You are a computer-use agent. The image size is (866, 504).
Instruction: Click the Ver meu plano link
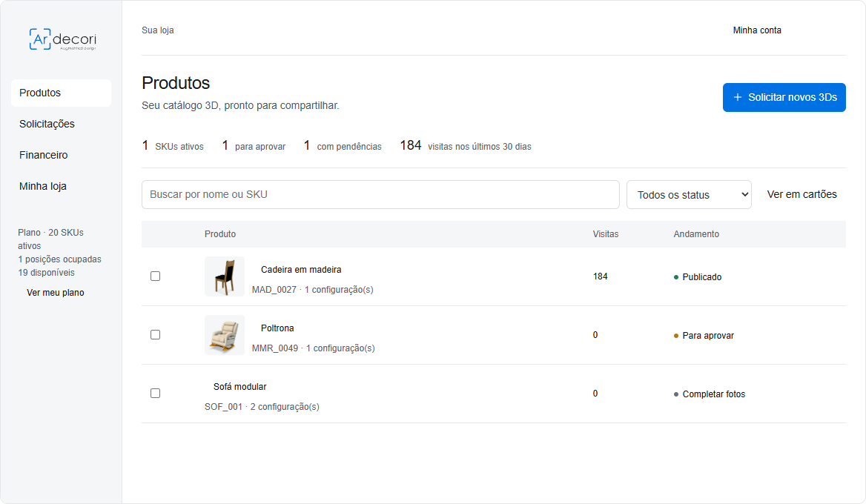pyautogui.click(x=55, y=293)
